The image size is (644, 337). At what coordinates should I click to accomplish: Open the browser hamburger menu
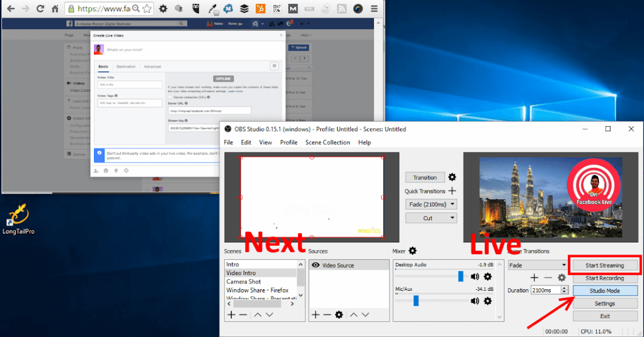click(374, 8)
